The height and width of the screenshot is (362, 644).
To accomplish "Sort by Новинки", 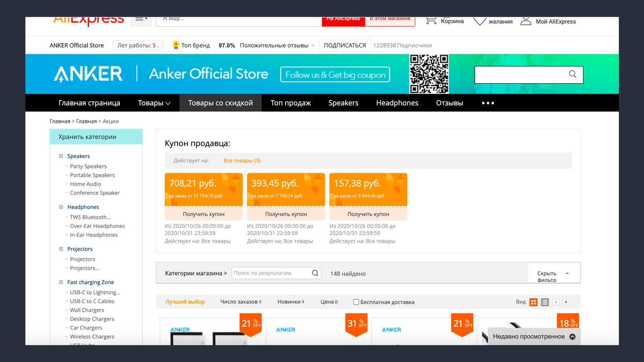I will click(x=291, y=302).
